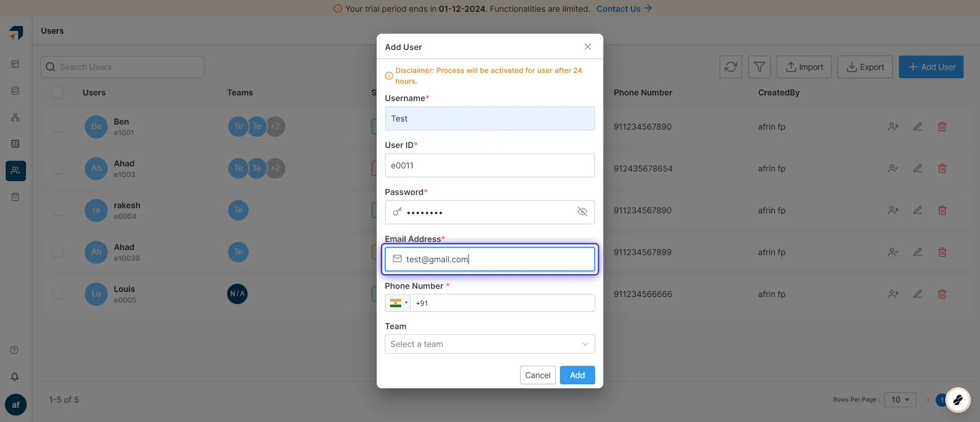Click the Import button

coord(804,67)
